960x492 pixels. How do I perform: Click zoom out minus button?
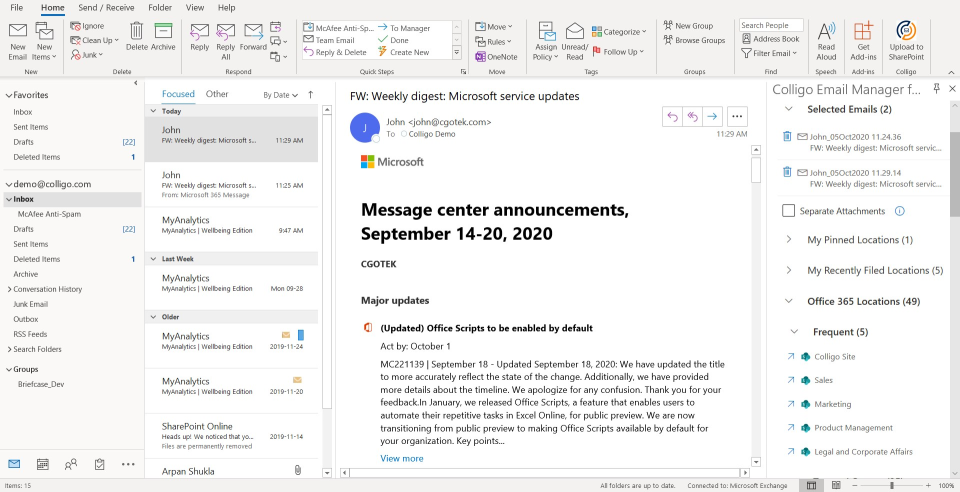[x=855, y=485]
